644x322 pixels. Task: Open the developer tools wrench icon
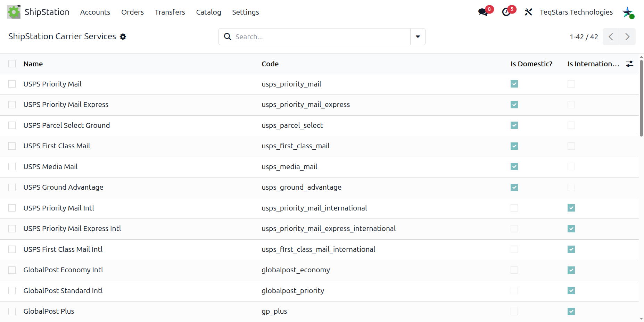pos(528,12)
